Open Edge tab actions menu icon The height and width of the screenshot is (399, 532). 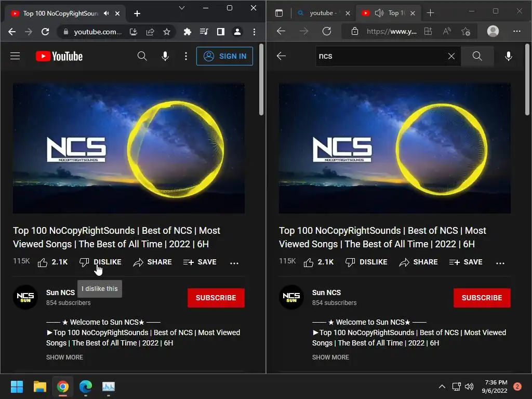click(x=279, y=13)
